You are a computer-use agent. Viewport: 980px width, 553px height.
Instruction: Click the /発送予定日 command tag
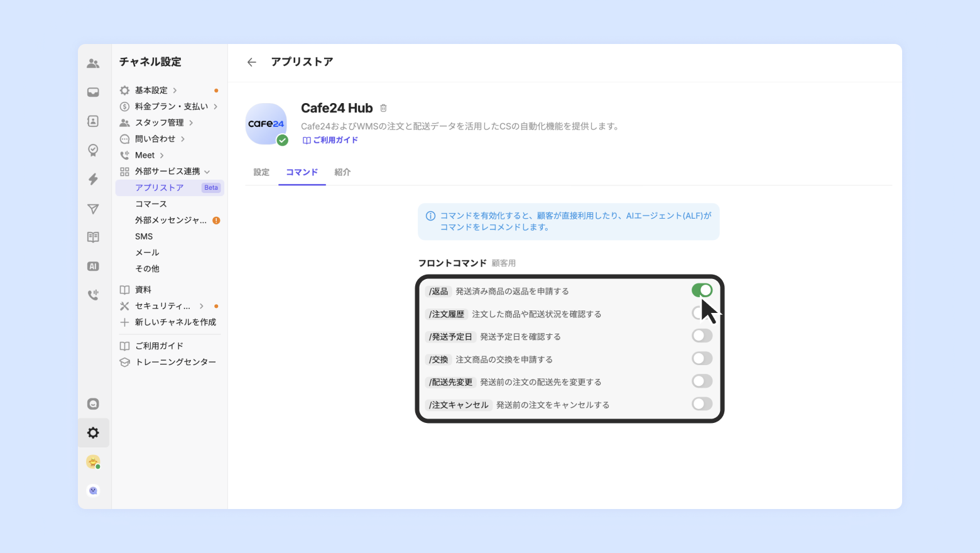tap(451, 337)
